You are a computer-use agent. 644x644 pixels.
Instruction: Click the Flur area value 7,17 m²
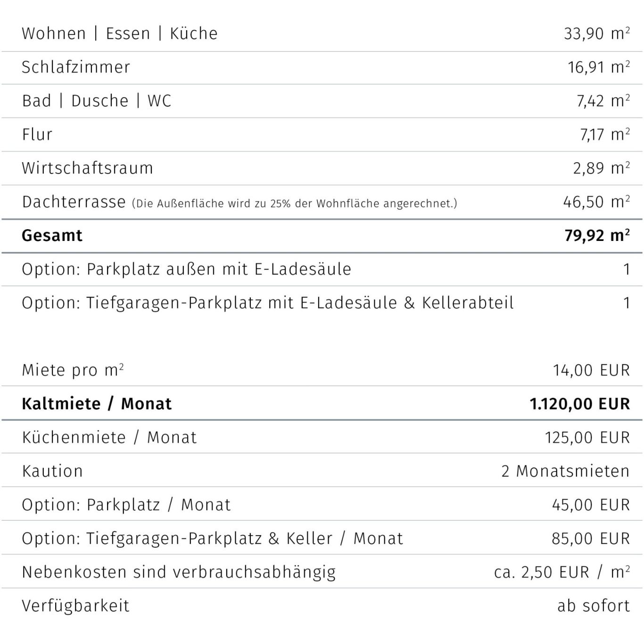pyautogui.click(x=605, y=134)
